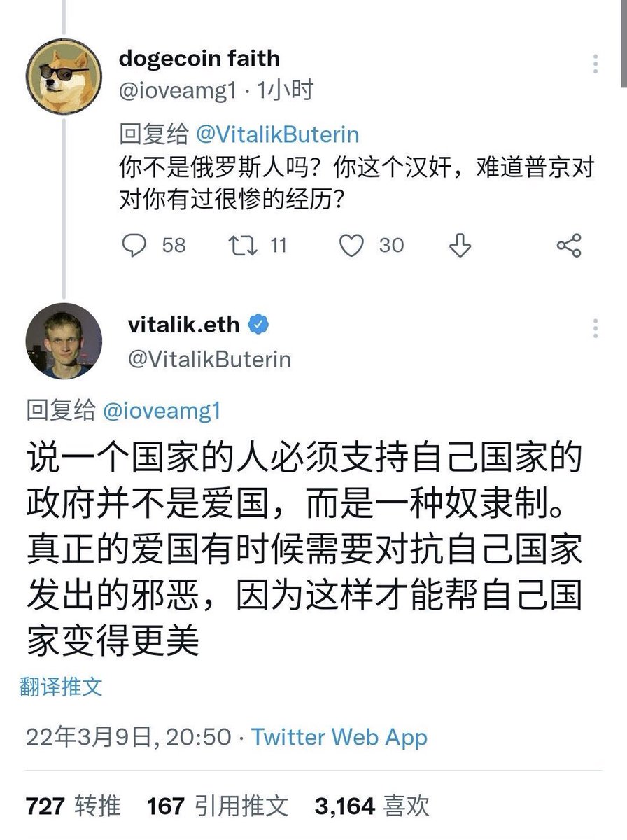Open the dogecoin faith display name
This screenshot has height=840, width=627.
click(x=199, y=58)
